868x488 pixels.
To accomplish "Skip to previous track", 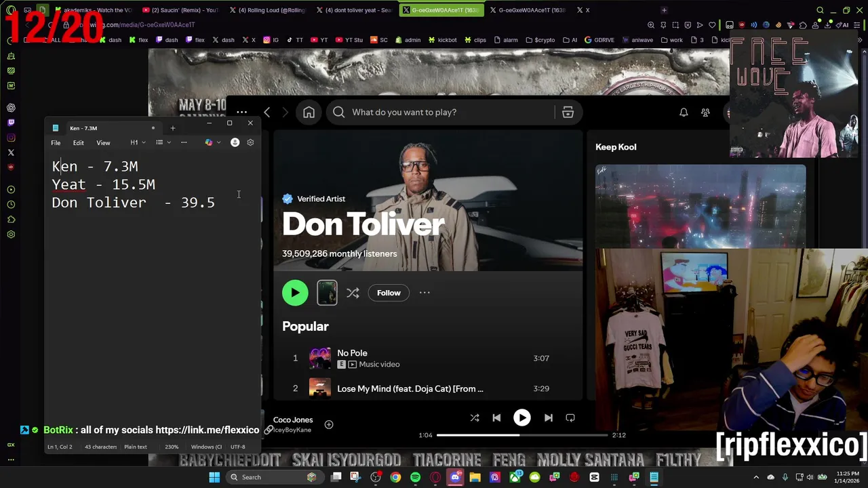I will point(496,418).
